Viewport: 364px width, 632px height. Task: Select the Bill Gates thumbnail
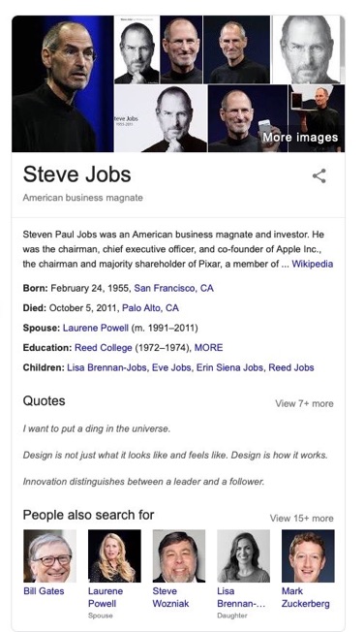49,555
